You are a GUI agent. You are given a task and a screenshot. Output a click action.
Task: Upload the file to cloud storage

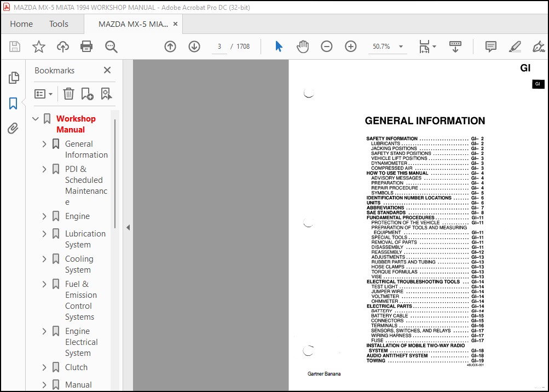63,47
